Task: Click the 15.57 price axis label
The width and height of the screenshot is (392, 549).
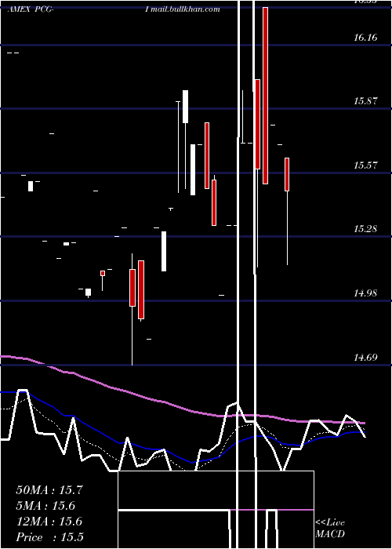Action: point(365,165)
